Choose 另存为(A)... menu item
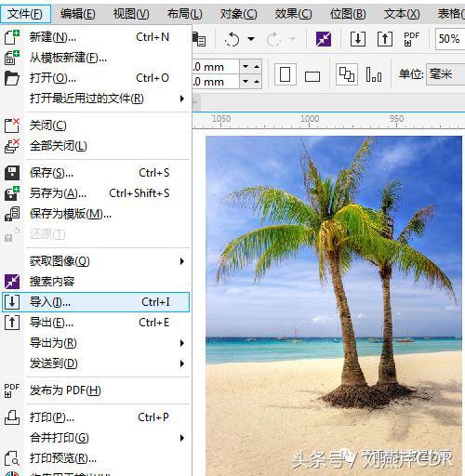465x476 pixels. pyautogui.click(x=96, y=193)
